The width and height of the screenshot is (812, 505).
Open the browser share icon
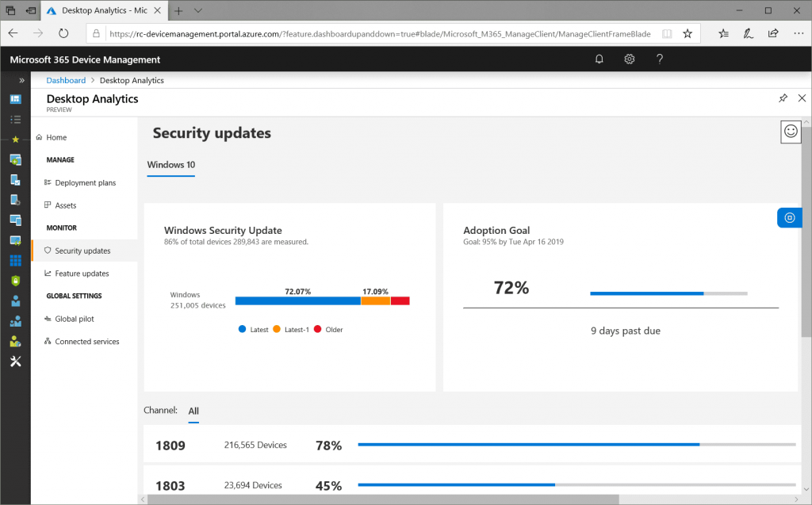point(773,33)
